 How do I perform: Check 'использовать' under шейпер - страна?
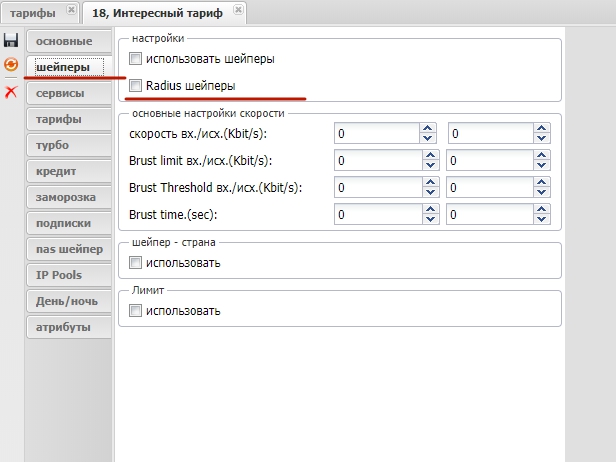[136, 263]
